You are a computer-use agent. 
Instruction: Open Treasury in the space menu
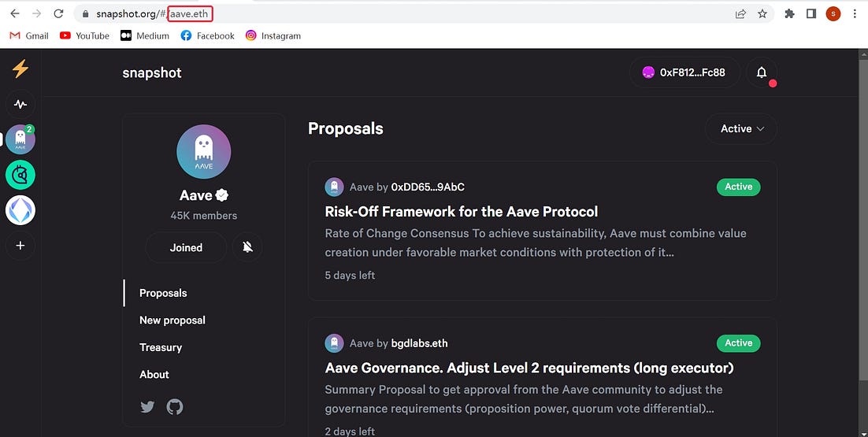click(x=161, y=347)
